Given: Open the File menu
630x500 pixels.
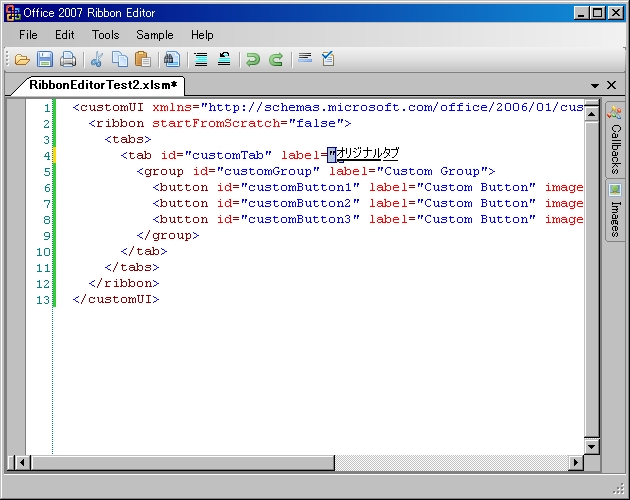Looking at the screenshot, I should [x=28, y=35].
